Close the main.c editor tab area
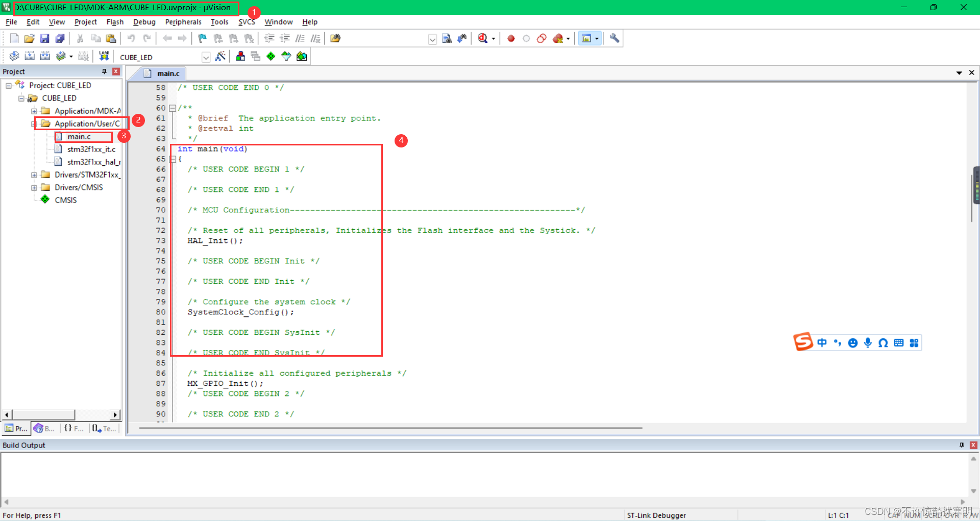Image resolution: width=980 pixels, height=521 pixels. (x=972, y=73)
